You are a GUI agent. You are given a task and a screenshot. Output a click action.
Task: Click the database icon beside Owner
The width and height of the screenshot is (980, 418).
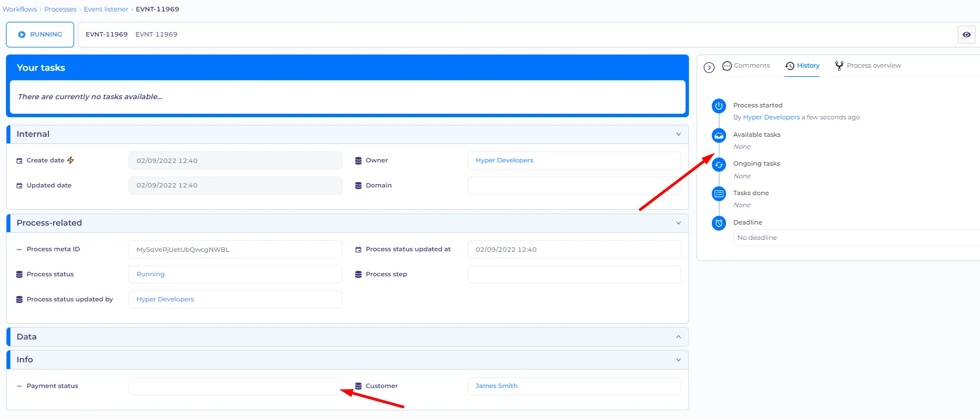[x=359, y=161]
